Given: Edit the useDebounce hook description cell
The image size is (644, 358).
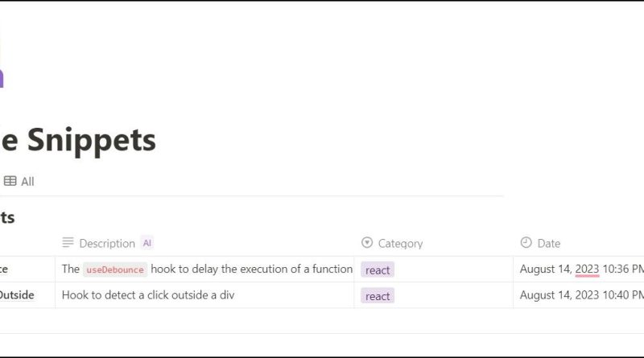Looking at the screenshot, I should tap(204, 270).
